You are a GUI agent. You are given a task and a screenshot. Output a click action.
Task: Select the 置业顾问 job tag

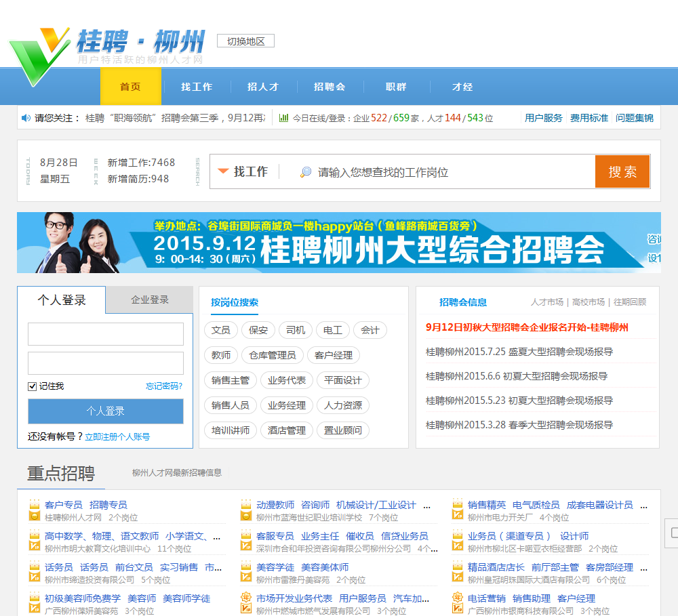click(343, 430)
